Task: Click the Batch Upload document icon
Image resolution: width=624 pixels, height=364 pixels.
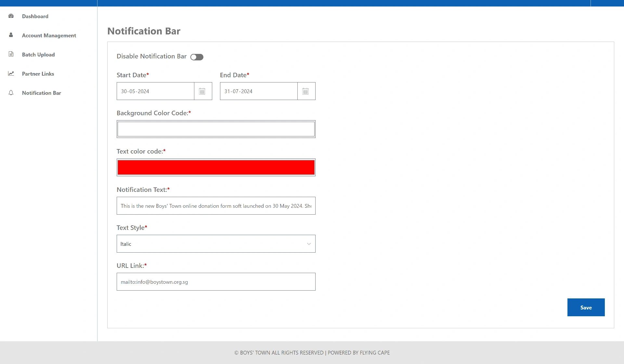Action: (x=11, y=54)
